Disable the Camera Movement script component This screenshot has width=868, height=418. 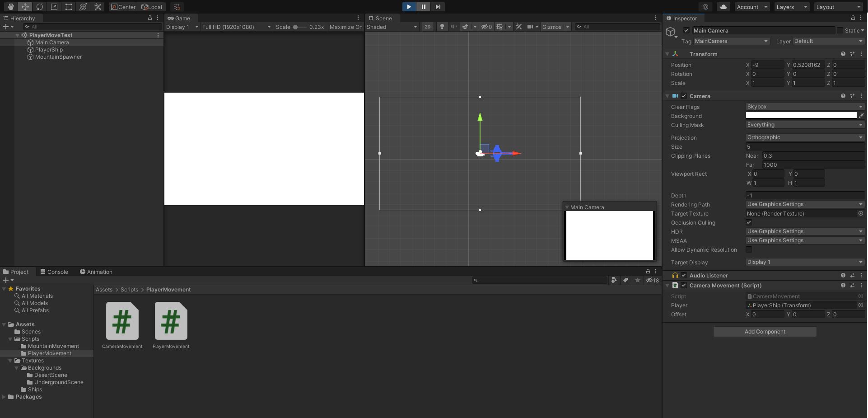click(x=684, y=285)
